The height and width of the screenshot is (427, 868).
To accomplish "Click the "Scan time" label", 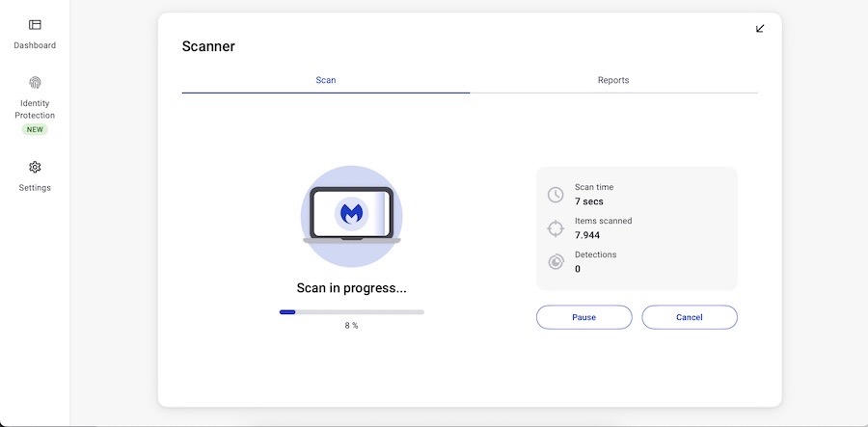I will point(594,187).
